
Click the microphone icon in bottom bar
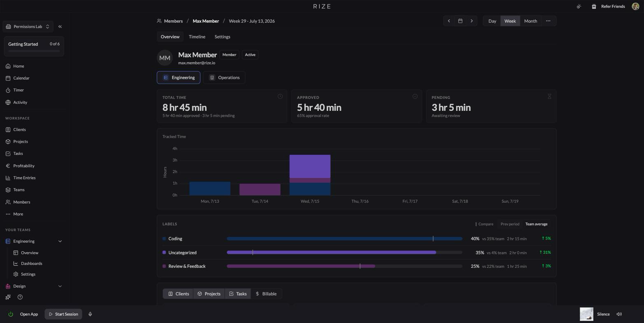90,314
